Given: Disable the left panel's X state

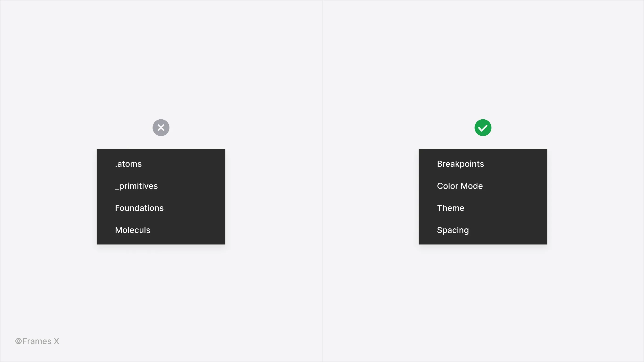Looking at the screenshot, I should (161, 127).
